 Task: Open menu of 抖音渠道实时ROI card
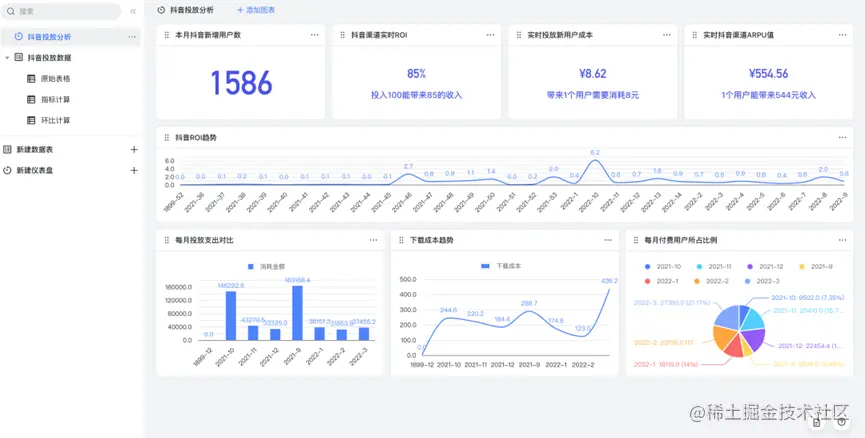(490, 35)
